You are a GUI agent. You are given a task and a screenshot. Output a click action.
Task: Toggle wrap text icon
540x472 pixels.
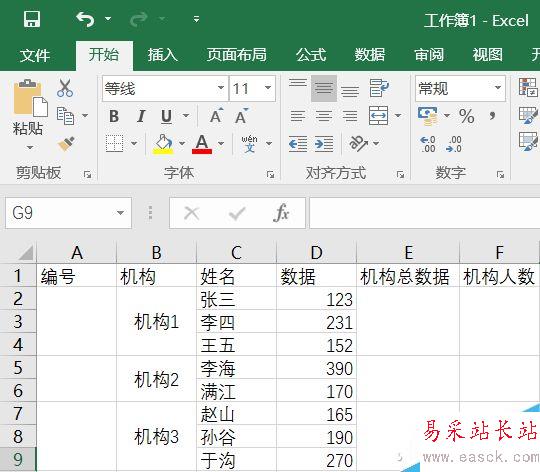379,88
